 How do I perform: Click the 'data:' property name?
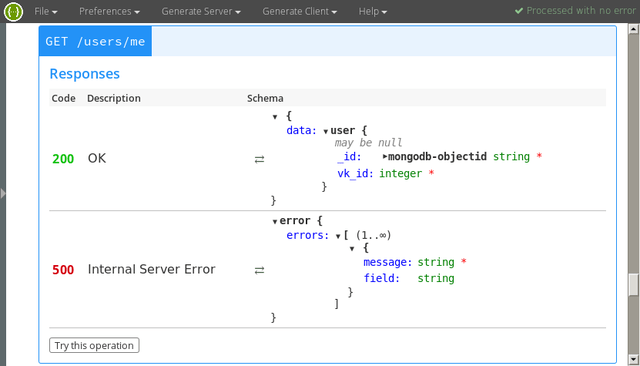301,131
